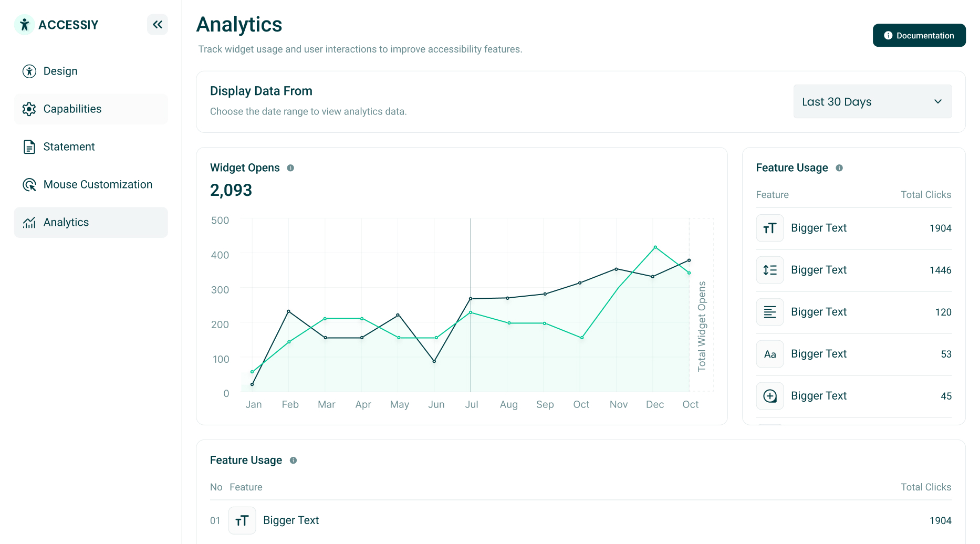Click the Jul vertical marker data point
The width and height of the screenshot is (980, 544).
click(471, 299)
